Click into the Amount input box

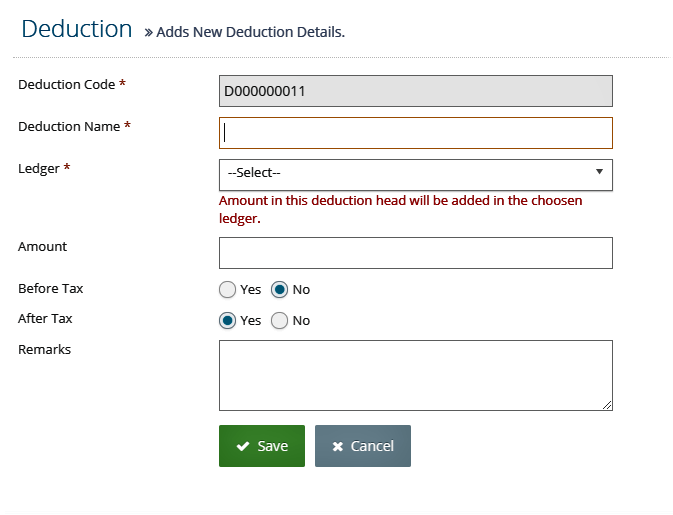415,253
